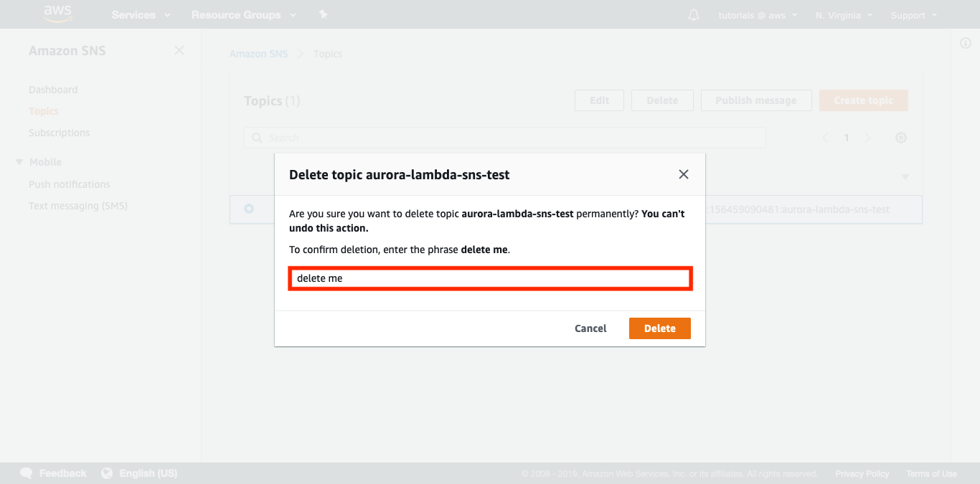Click the pin shortcut icon in navbar
This screenshot has width=980, height=484.
pos(323,15)
